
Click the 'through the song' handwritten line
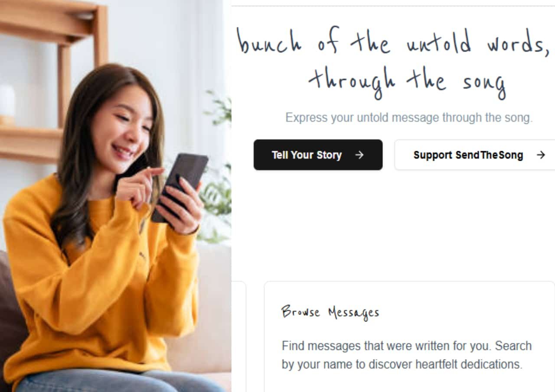407,82
